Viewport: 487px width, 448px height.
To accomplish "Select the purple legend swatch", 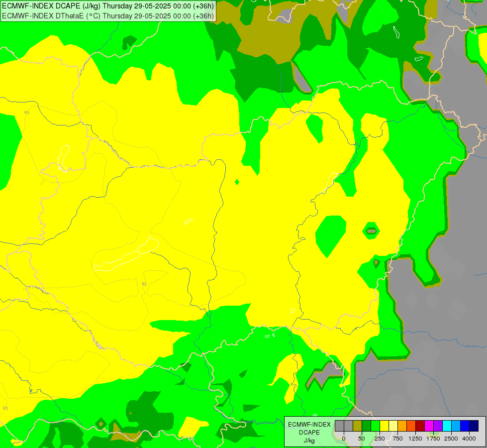I will click(x=438, y=426).
